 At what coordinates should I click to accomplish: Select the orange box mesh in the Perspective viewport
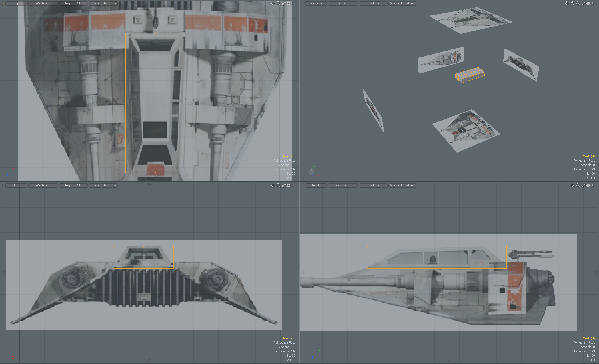click(470, 75)
